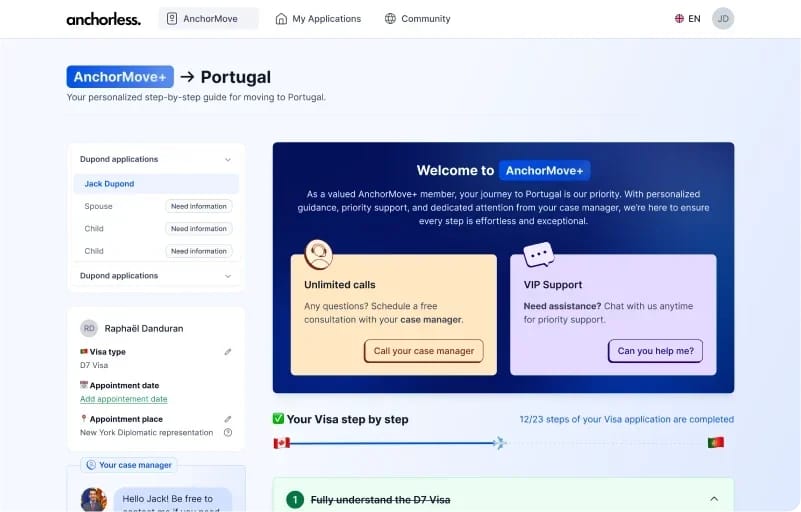Open the EN language selector
This screenshot has height=512, width=801.
point(687,18)
